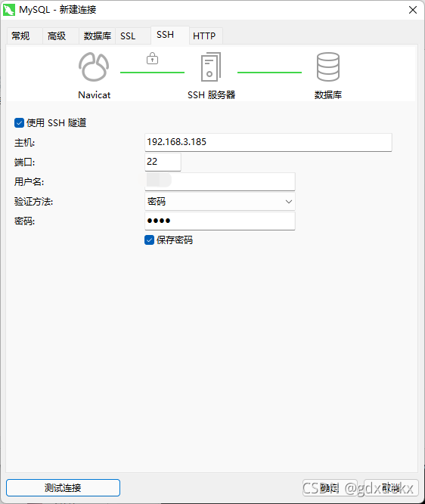The image size is (425, 504).
Task: Open the 数据库 tab
Action: (97, 36)
